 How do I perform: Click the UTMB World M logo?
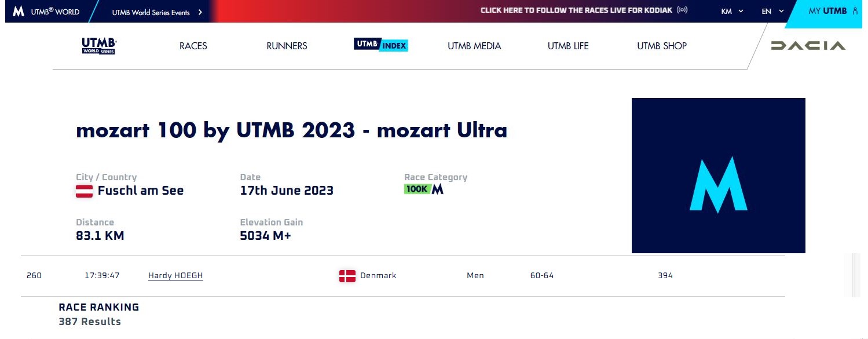coord(19,12)
